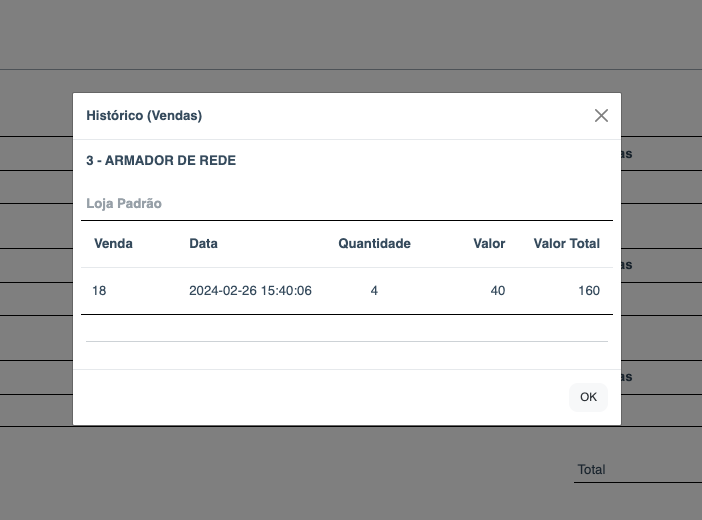This screenshot has height=520, width=702.
Task: Select sale number 18 cell
Action: click(x=99, y=291)
